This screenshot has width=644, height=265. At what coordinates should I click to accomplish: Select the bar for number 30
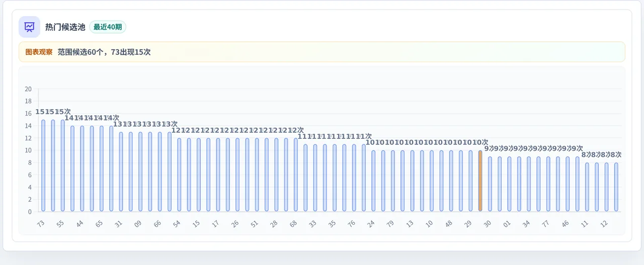[x=490, y=184]
